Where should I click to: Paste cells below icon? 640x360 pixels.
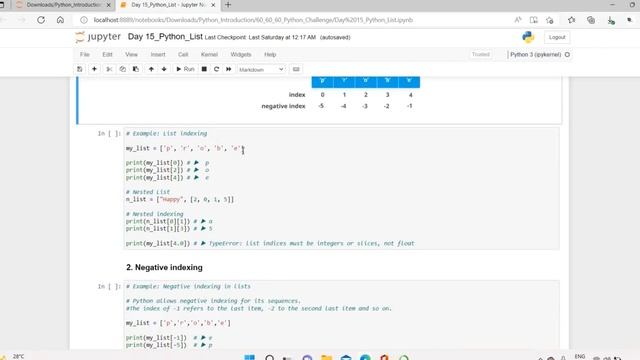click(x=136, y=69)
